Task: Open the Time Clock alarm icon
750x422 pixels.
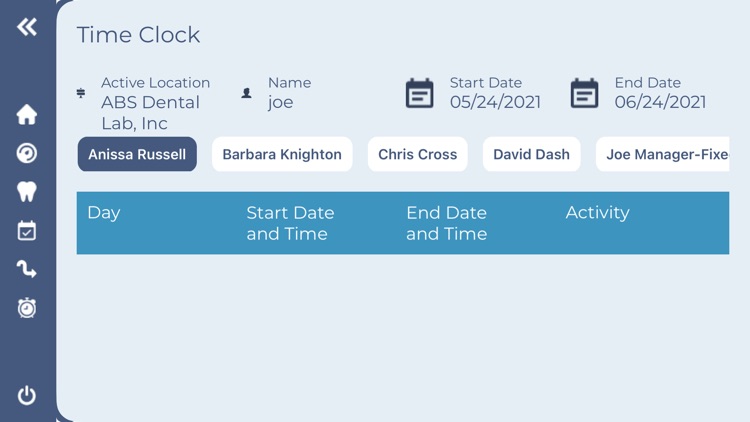Action: point(27,308)
